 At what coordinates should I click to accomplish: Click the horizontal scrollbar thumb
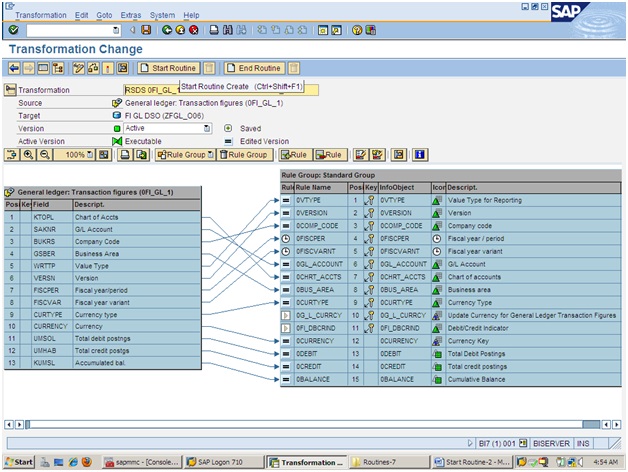(x=591, y=424)
